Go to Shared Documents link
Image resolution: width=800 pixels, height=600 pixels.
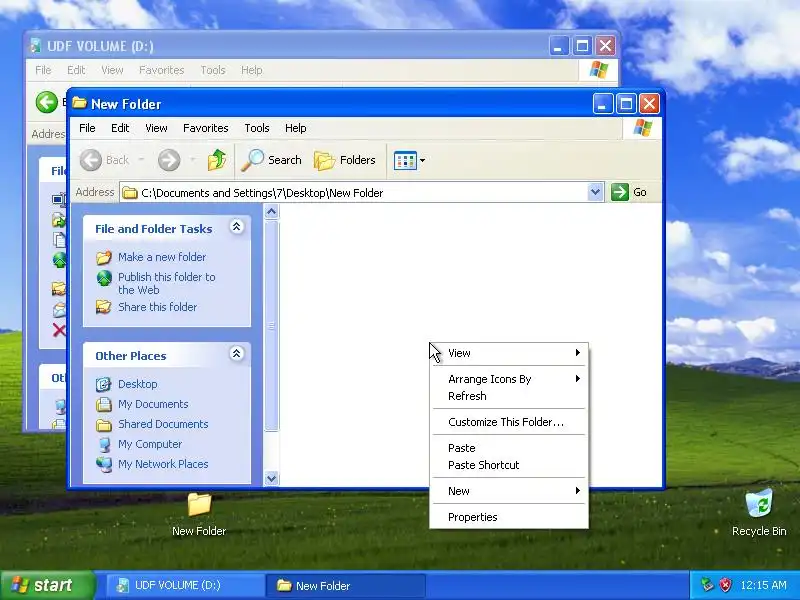pyautogui.click(x=163, y=424)
